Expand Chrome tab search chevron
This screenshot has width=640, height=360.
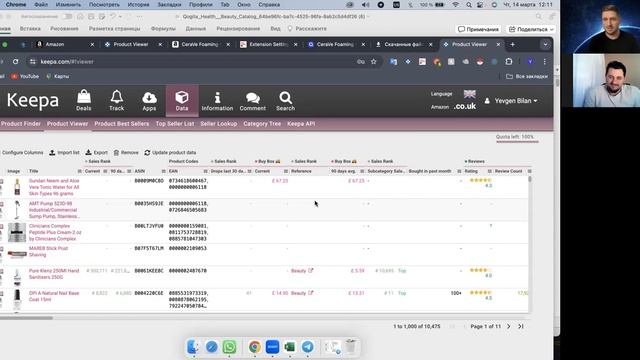(x=545, y=44)
